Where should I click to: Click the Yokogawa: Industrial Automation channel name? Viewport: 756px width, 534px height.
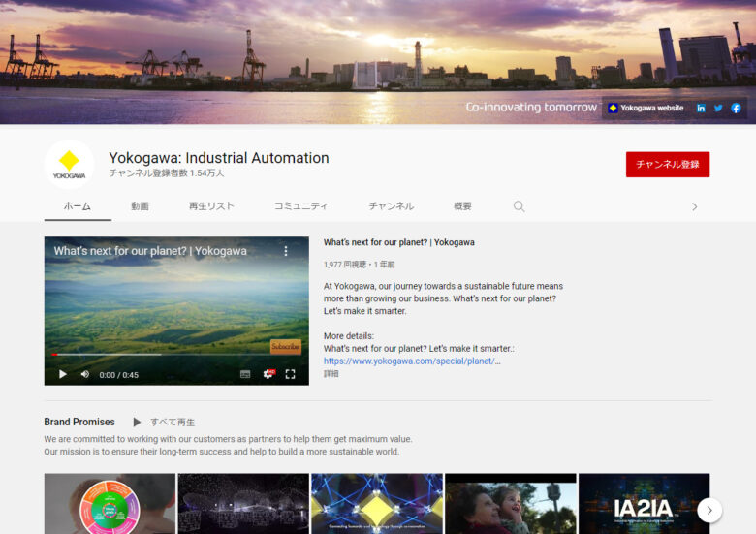click(x=219, y=158)
